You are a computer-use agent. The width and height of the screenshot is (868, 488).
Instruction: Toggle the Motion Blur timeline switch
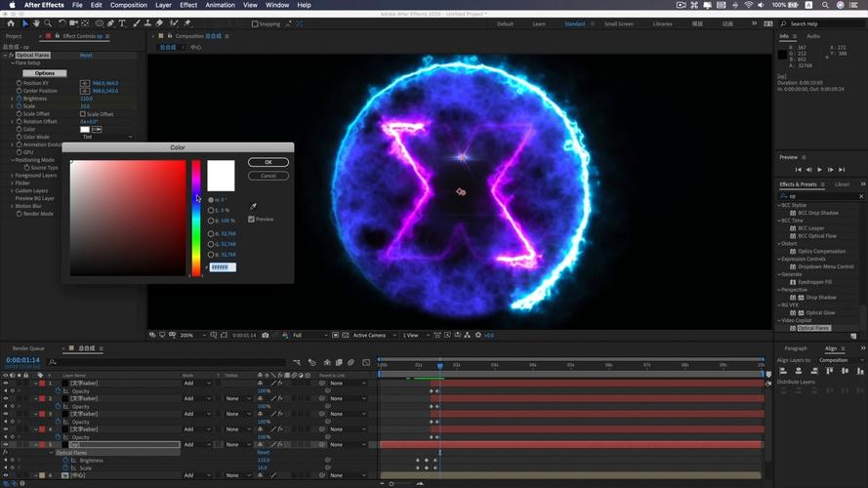point(351,362)
